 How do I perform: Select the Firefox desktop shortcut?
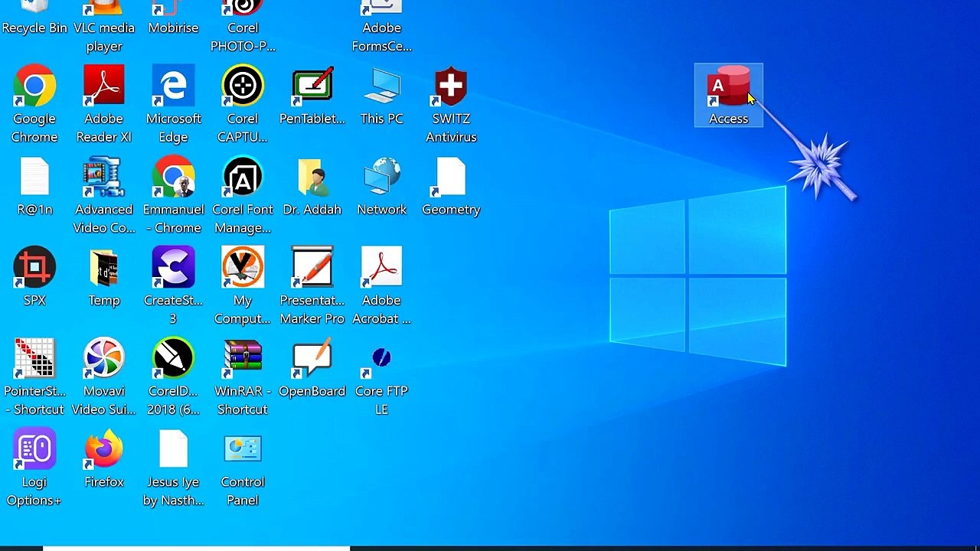104,459
